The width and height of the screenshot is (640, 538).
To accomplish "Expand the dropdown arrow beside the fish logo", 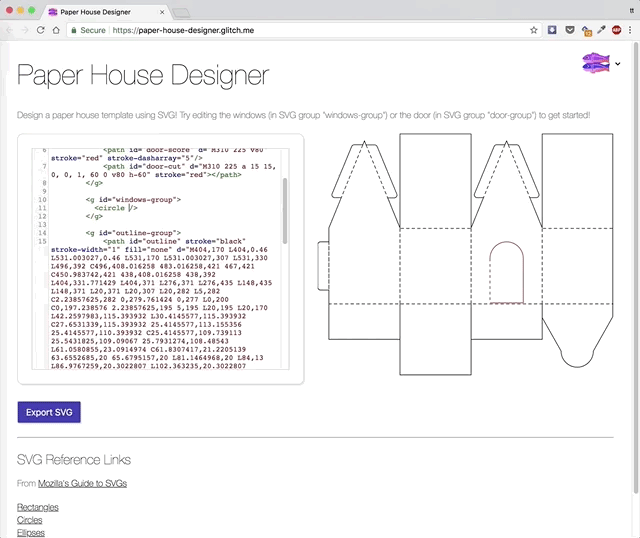I will point(618,64).
